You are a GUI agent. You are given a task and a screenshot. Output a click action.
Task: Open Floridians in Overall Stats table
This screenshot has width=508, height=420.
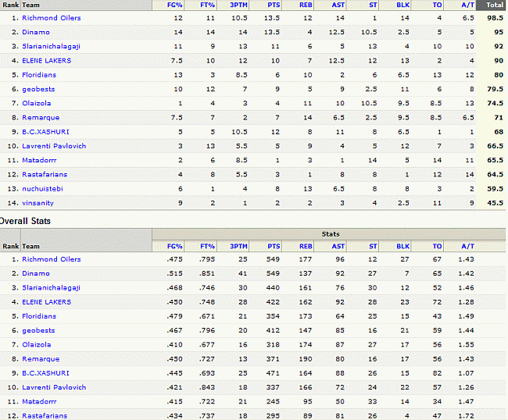point(39,316)
